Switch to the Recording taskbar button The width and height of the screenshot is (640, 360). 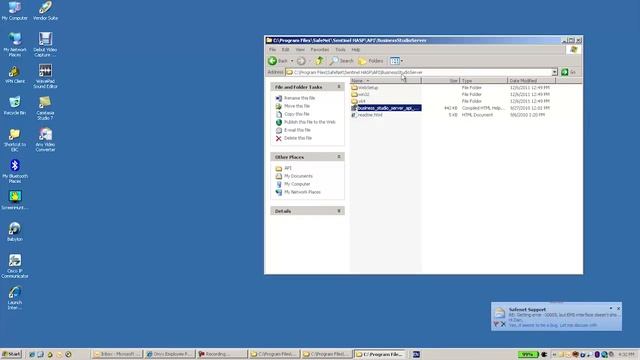[x=222, y=354]
